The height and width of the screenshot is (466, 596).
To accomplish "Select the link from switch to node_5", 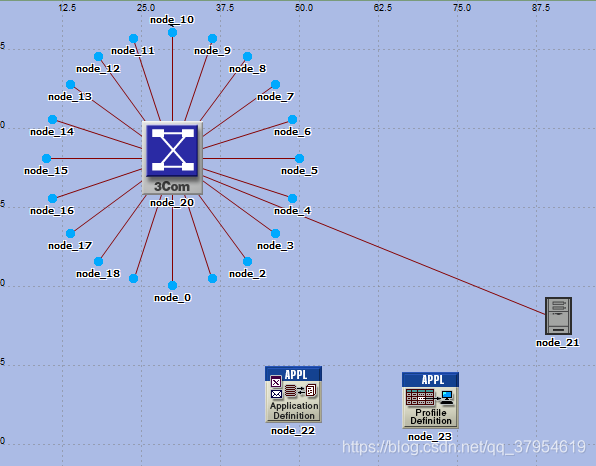I will [249, 158].
